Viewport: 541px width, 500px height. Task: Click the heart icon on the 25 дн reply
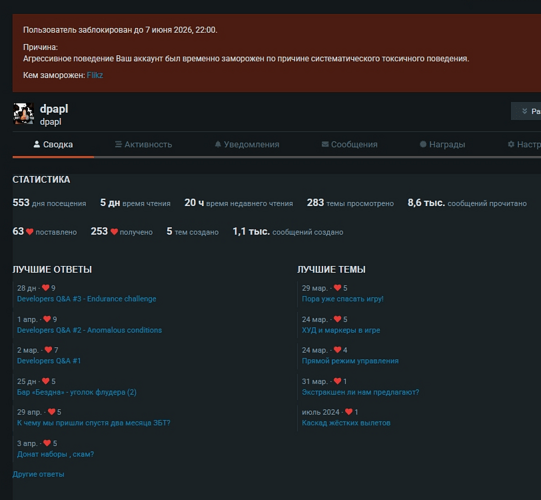(46, 381)
